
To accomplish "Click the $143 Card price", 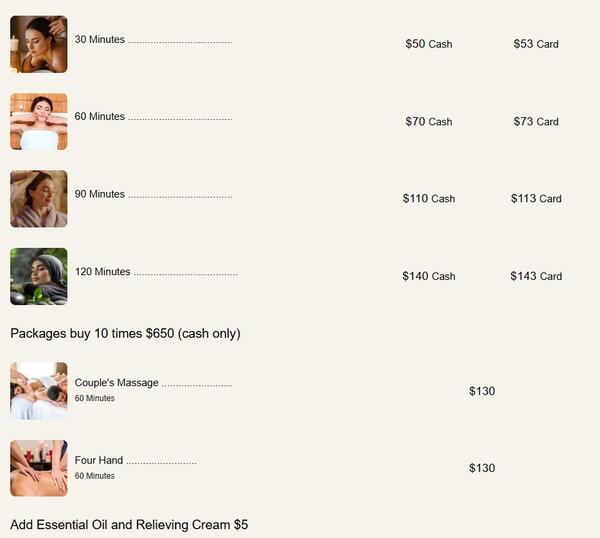I will coord(536,276).
